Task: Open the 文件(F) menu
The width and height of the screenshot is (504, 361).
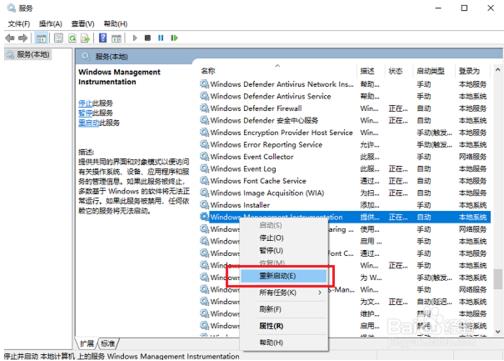Action: 19,24
